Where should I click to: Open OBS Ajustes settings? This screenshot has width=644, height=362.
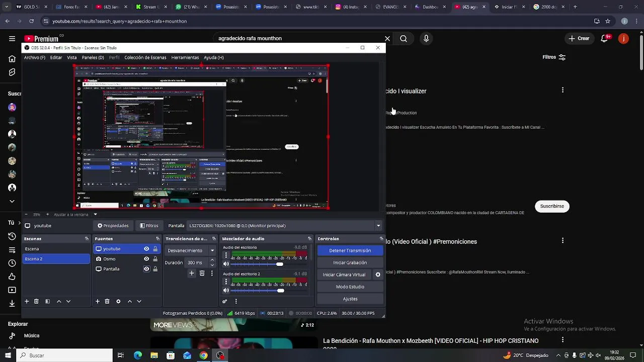(350, 299)
